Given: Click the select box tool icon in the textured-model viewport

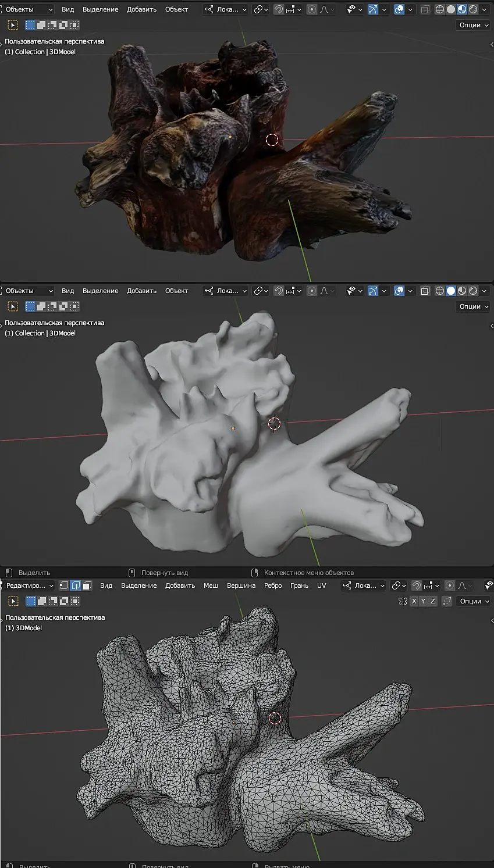Looking at the screenshot, I should 13,25.
